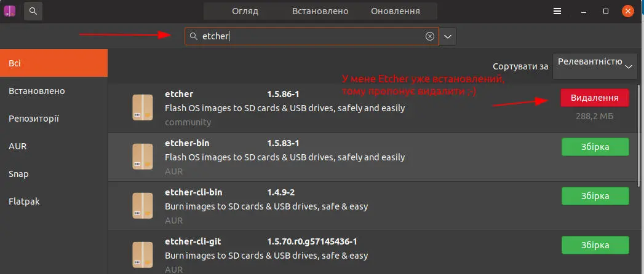
Task: Click the etcher-cli-bin package box icon
Action: [x=143, y=206]
